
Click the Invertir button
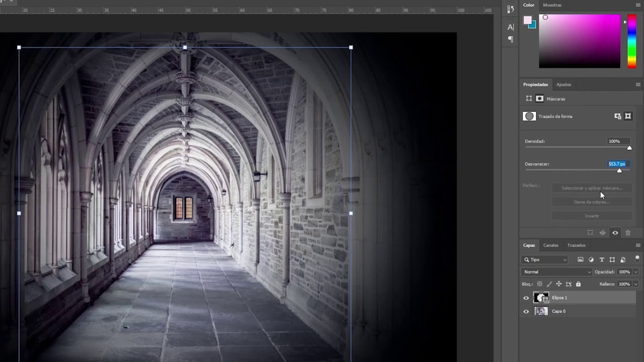592,216
